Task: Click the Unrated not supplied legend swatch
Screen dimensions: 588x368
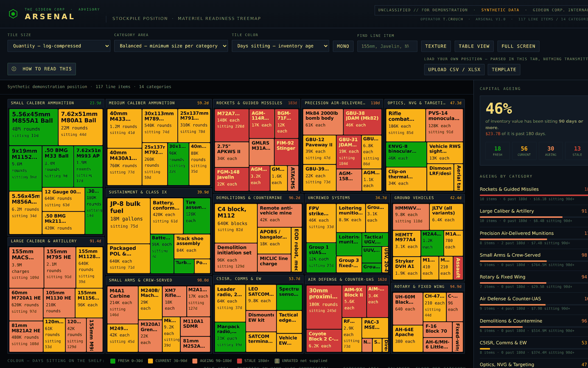Action: [277, 361]
